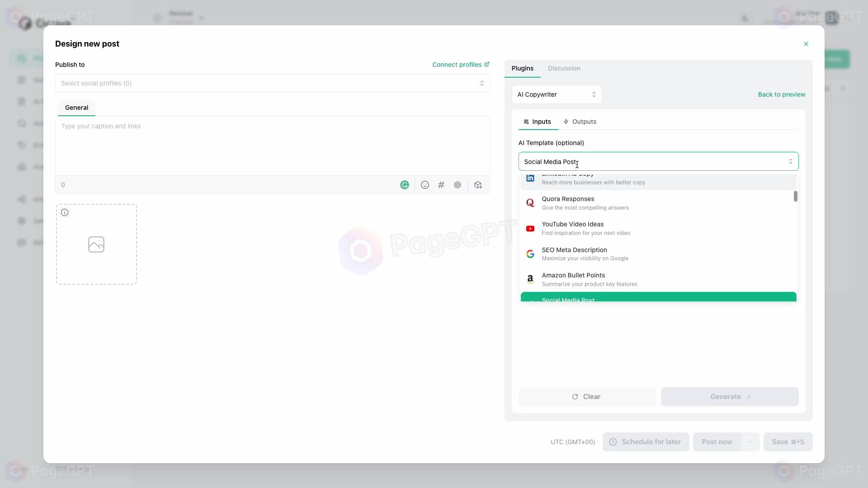
Task: Click the Connect profiles link
Action: click(461, 65)
